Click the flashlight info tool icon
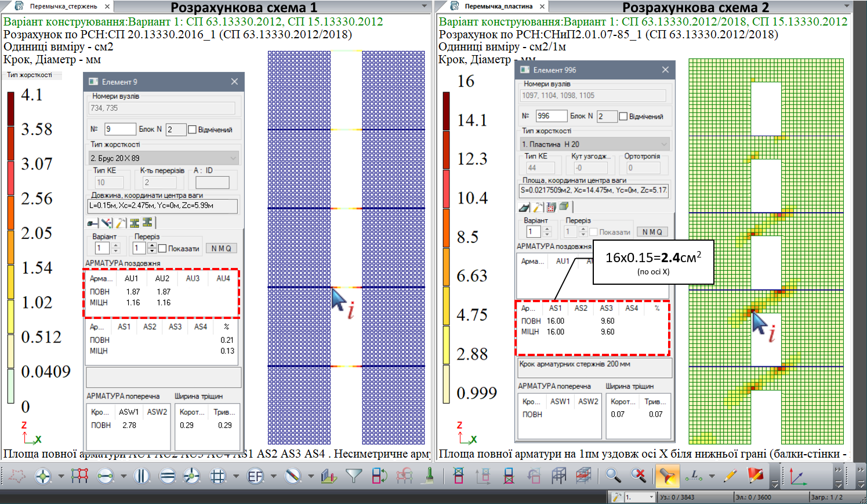 click(x=668, y=476)
